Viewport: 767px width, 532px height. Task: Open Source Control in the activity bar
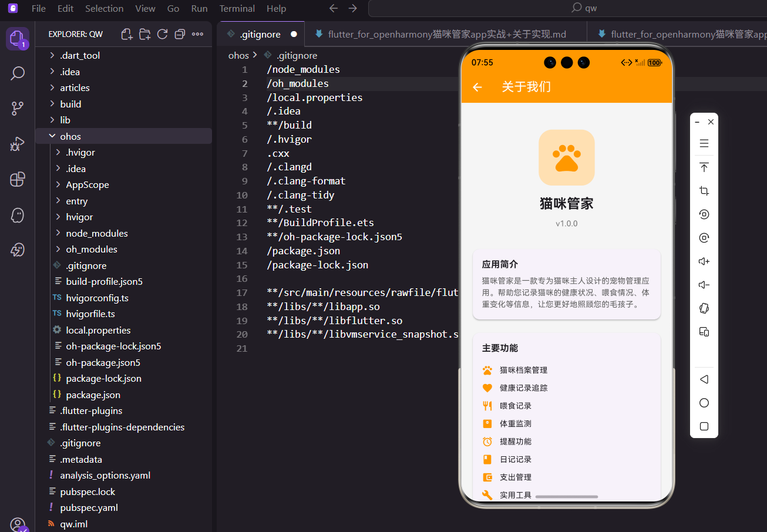point(17,108)
